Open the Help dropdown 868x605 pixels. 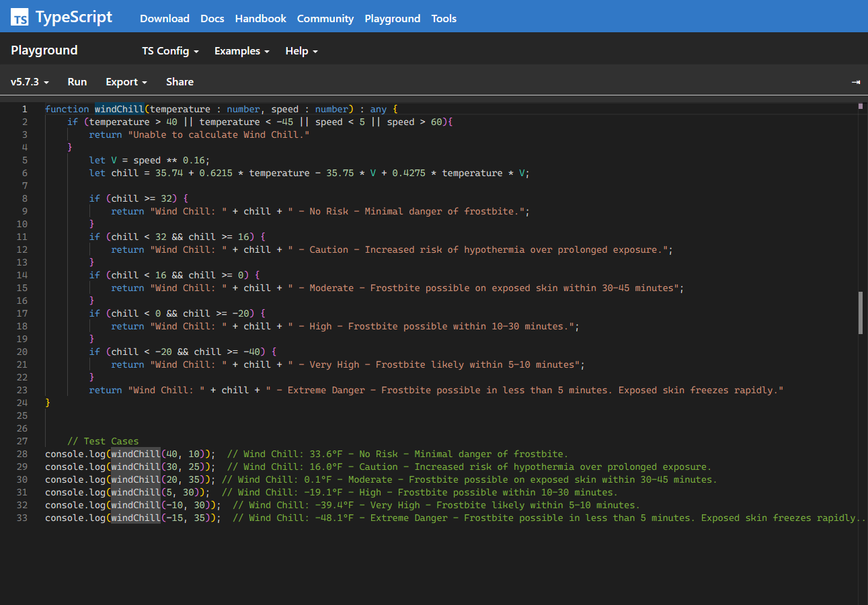click(x=301, y=50)
